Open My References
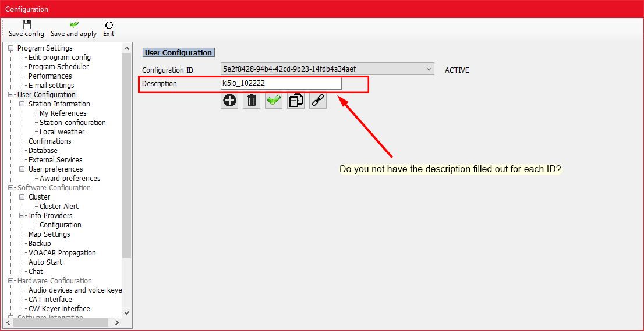The width and height of the screenshot is (644, 331). pyautogui.click(x=63, y=113)
